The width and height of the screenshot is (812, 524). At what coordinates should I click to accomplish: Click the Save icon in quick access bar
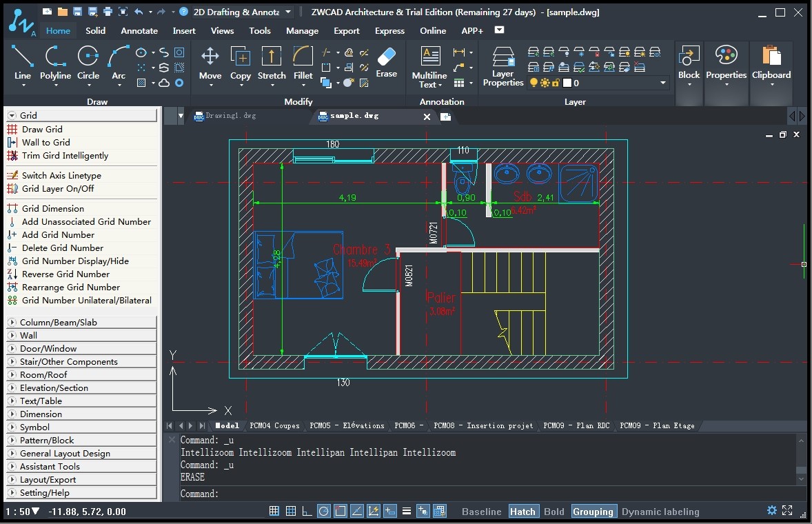tap(77, 12)
